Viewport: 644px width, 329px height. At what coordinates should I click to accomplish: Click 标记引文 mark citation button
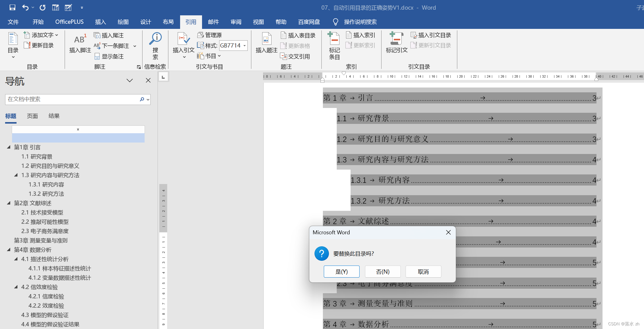coord(397,43)
